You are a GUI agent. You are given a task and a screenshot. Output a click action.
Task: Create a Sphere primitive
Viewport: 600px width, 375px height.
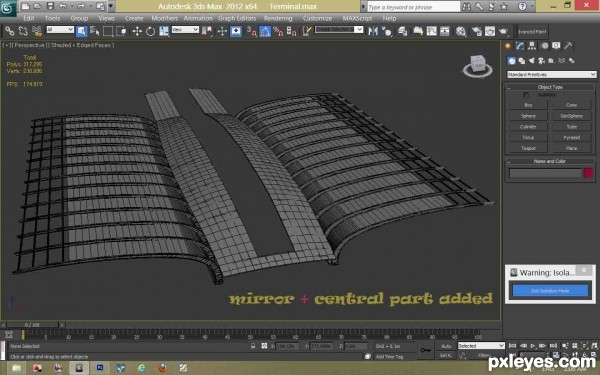pyautogui.click(x=528, y=116)
